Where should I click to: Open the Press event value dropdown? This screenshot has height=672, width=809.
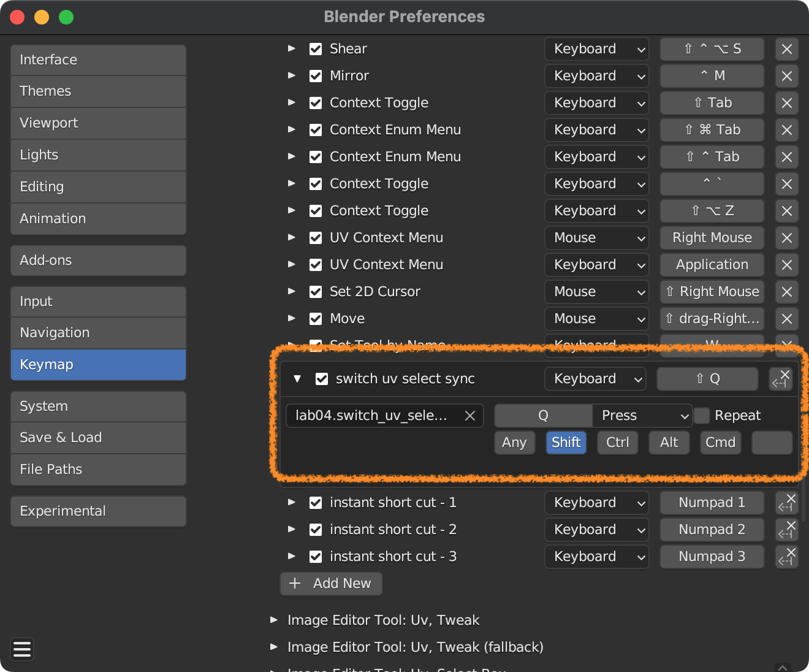click(642, 416)
